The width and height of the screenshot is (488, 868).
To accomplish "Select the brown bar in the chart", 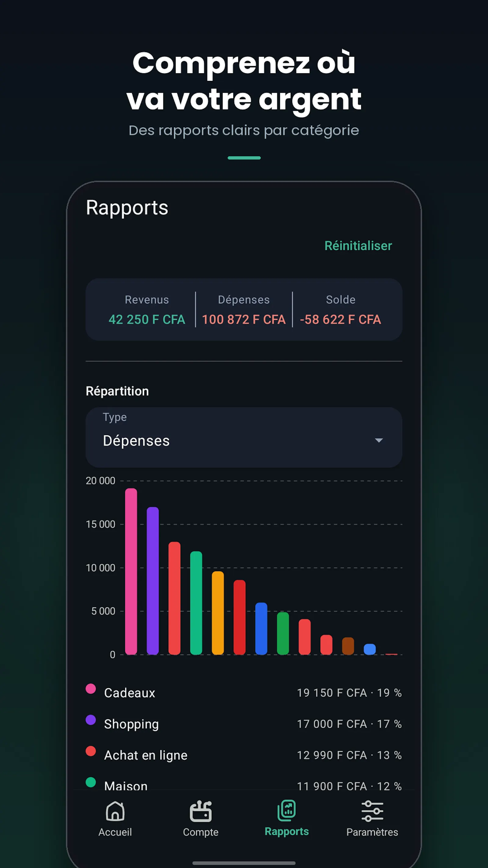I will click(348, 646).
